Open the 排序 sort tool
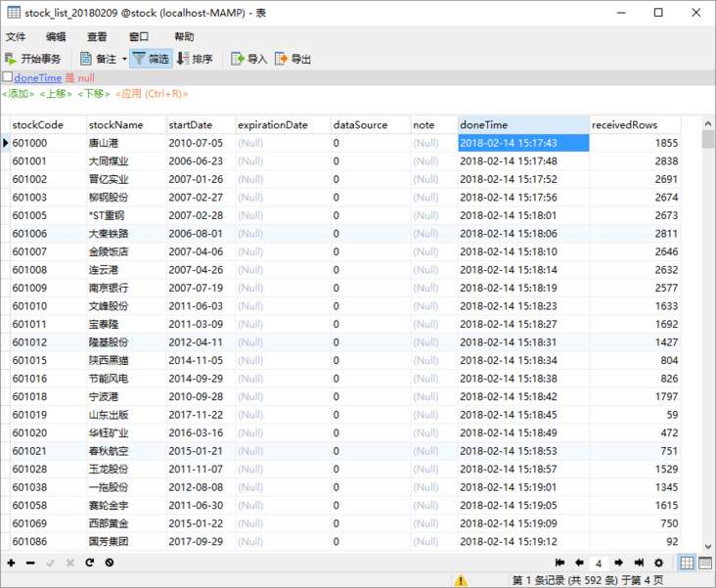This screenshot has width=716, height=588. (x=195, y=59)
